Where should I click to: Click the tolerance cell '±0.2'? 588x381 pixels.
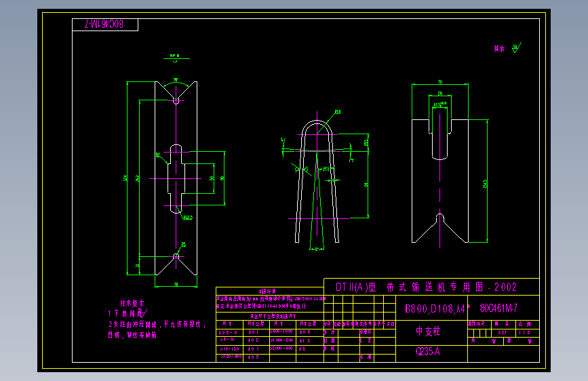[x=253, y=340]
